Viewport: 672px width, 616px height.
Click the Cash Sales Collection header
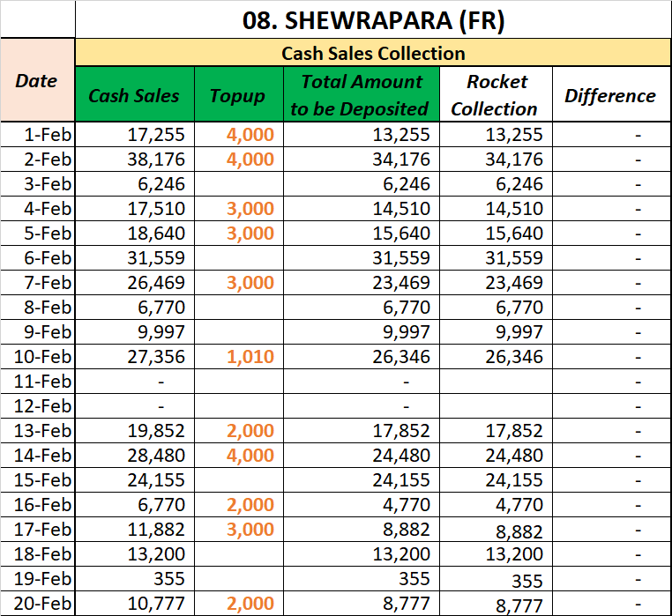pyautogui.click(x=373, y=53)
